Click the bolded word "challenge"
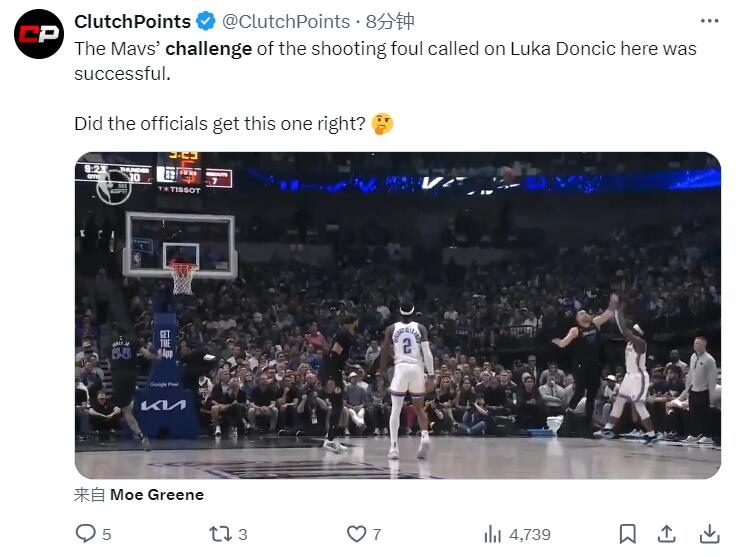 [x=208, y=48]
